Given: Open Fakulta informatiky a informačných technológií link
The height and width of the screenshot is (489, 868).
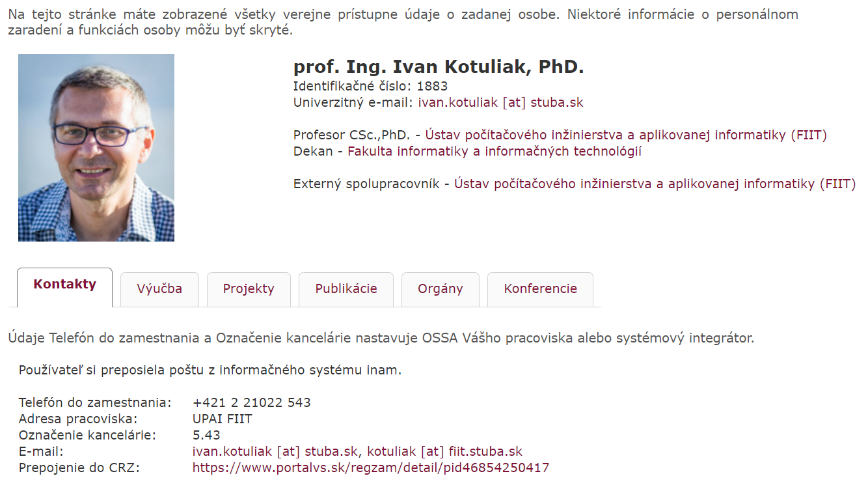Looking at the screenshot, I should tap(495, 152).
